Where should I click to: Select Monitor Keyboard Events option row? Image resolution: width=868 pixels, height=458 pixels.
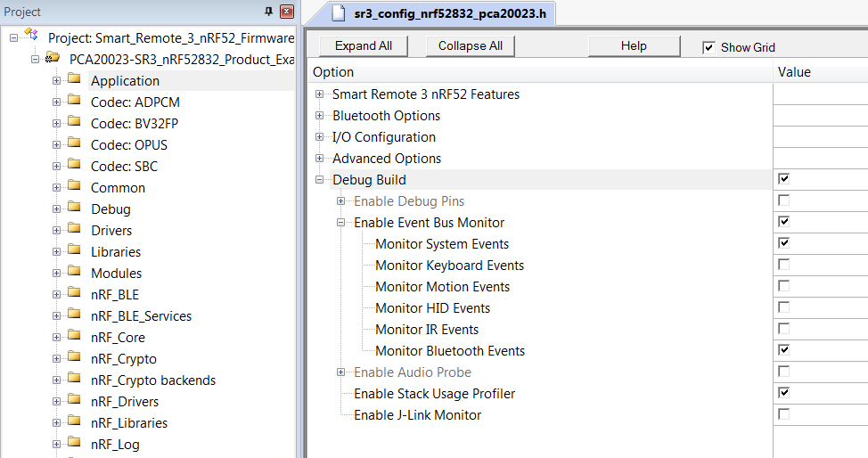pyautogui.click(x=449, y=266)
